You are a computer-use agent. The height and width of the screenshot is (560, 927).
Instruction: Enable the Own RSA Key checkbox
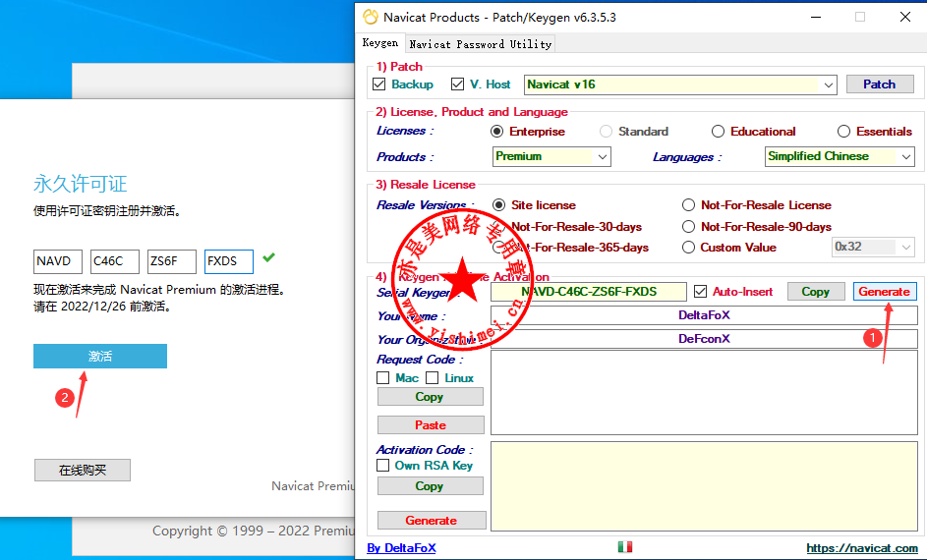tap(383, 466)
